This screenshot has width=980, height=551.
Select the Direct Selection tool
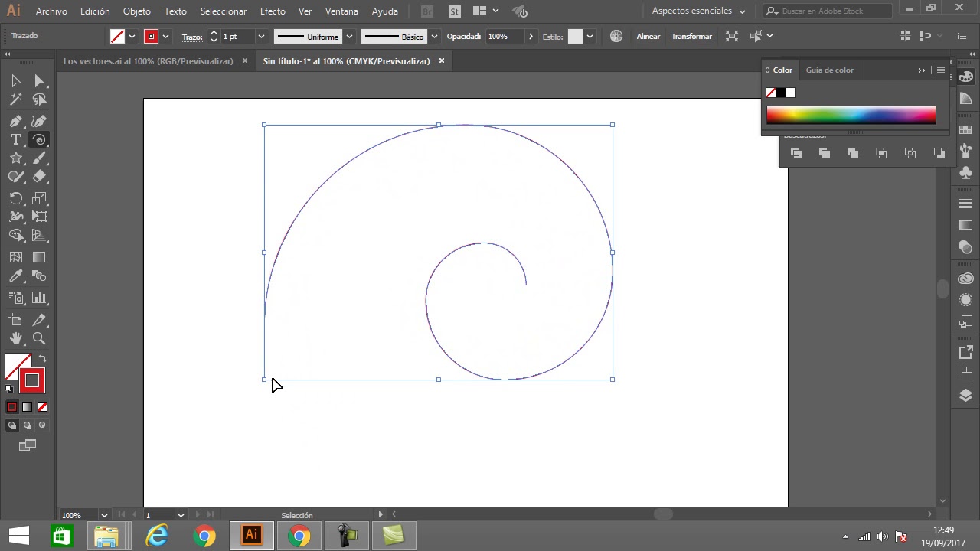coord(39,81)
